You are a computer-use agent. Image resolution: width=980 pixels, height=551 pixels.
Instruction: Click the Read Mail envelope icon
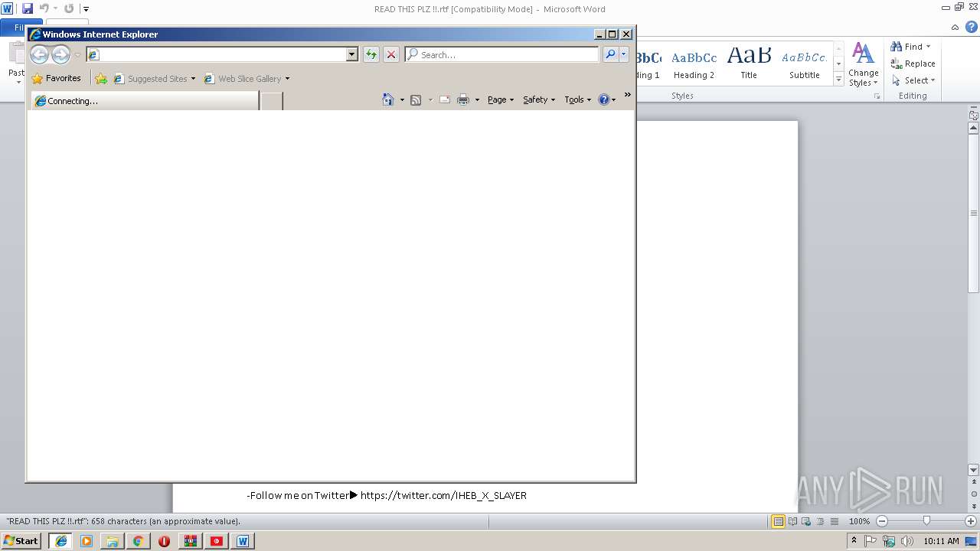445,99
